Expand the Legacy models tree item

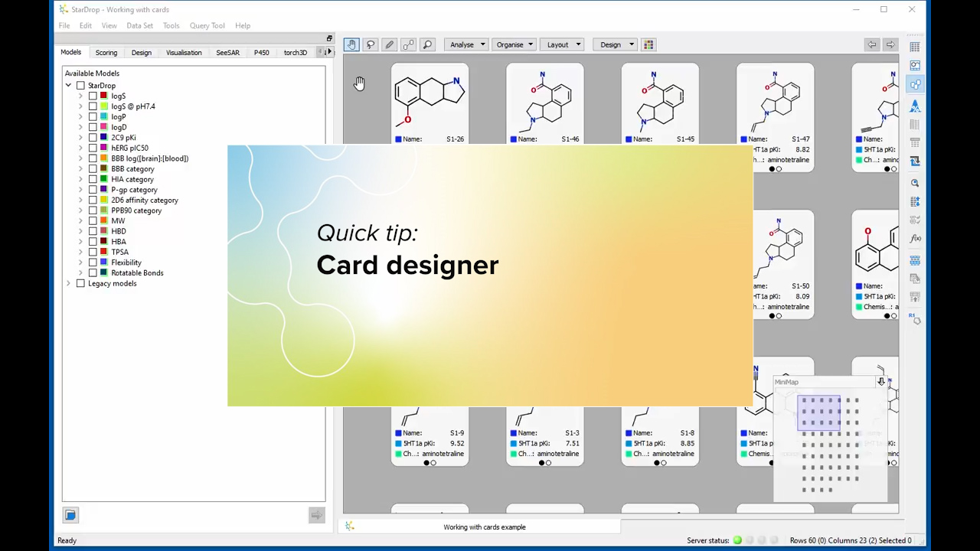tap(68, 283)
